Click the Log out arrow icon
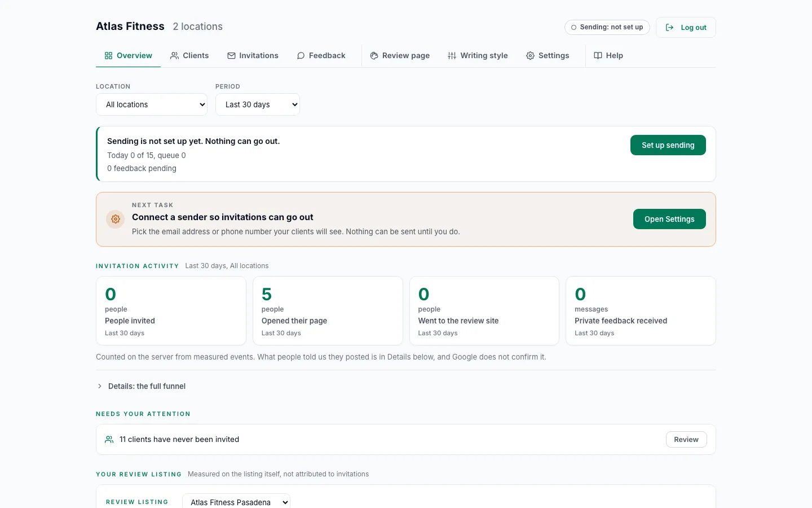 click(669, 28)
